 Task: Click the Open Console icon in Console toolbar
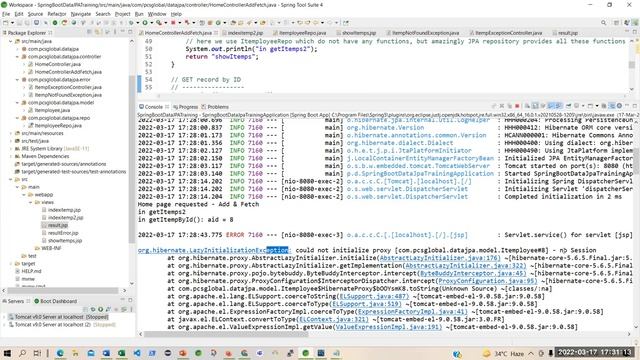tap(590, 106)
